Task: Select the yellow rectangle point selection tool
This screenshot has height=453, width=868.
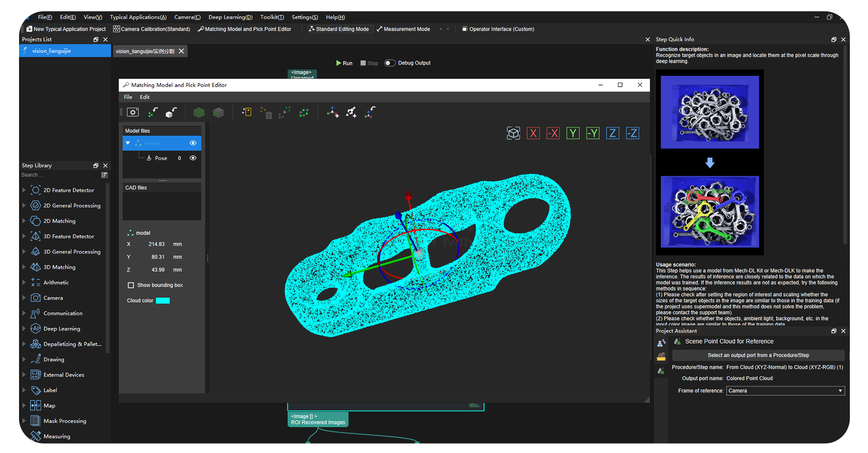Action: point(247,112)
